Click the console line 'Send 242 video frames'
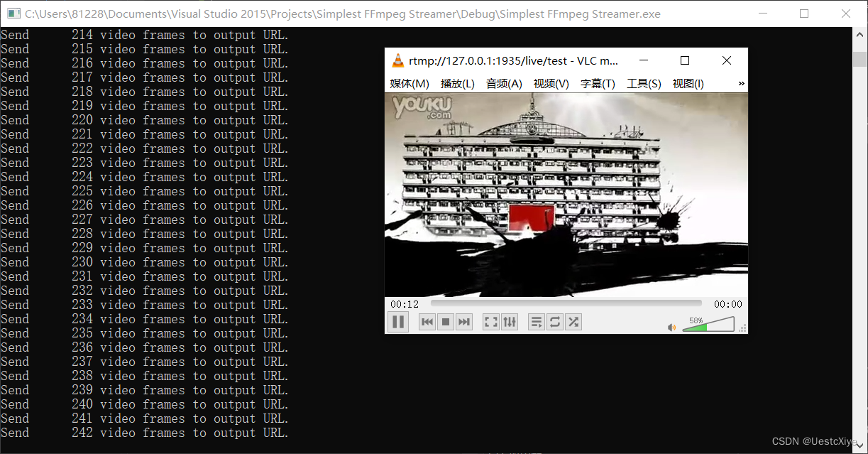868x454 pixels. [145, 433]
